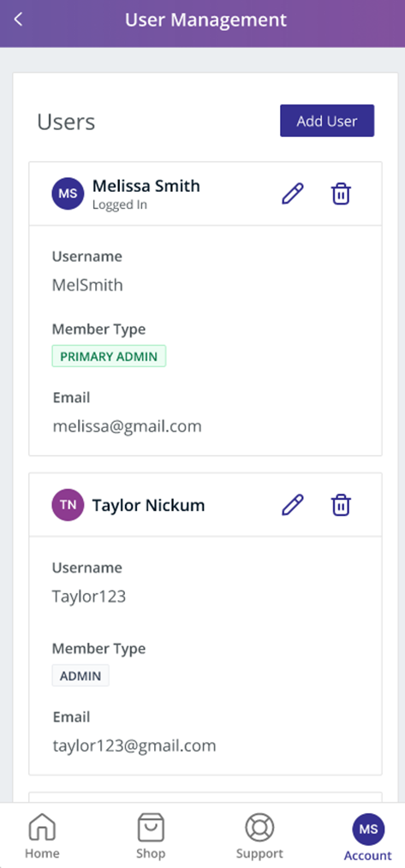
Task: Delete Taylor Nickum using trash icon
Action: pos(341,505)
